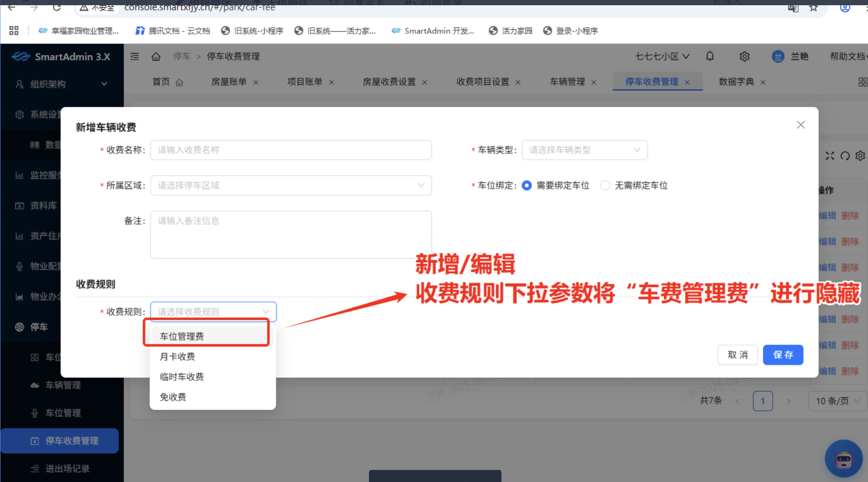Close the 新增车辆收费 dialog
This screenshot has height=482, width=868.
801,125
